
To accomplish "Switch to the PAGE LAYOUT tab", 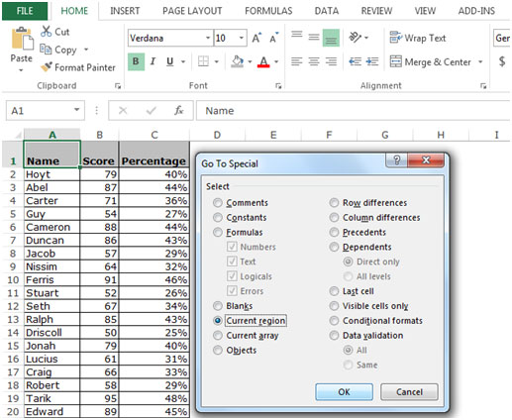I will click(192, 11).
